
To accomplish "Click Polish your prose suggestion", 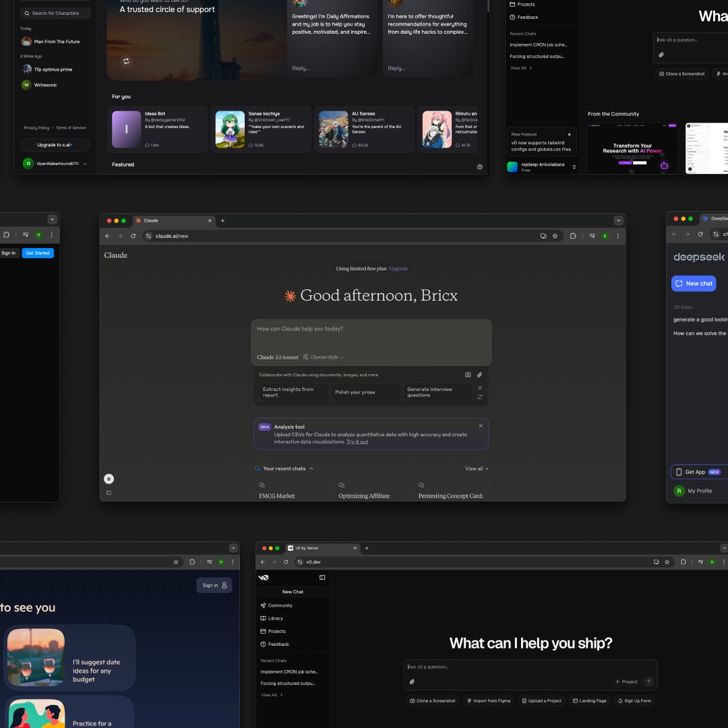I will pos(365,392).
